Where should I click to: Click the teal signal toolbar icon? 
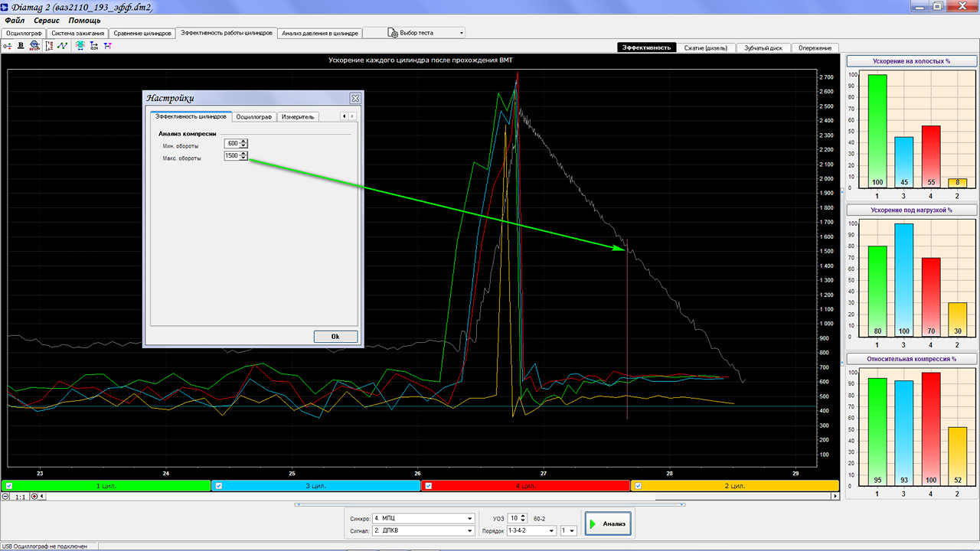click(80, 46)
